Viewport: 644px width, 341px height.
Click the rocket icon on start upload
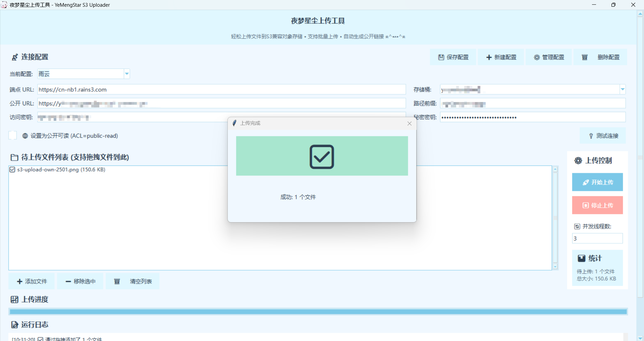point(586,182)
